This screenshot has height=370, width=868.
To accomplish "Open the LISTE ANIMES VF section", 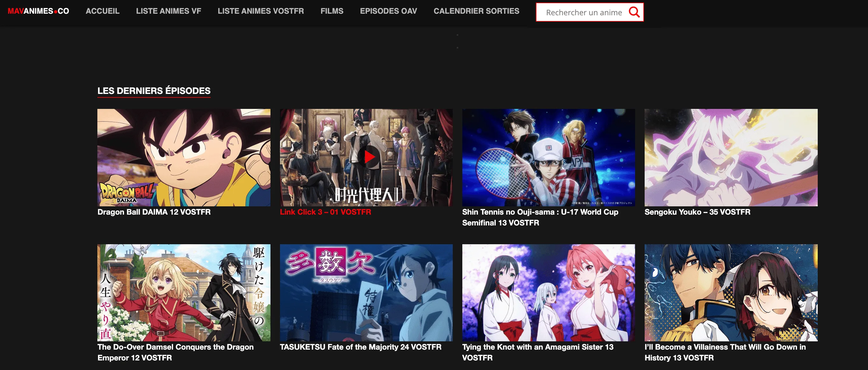I will click(x=169, y=11).
